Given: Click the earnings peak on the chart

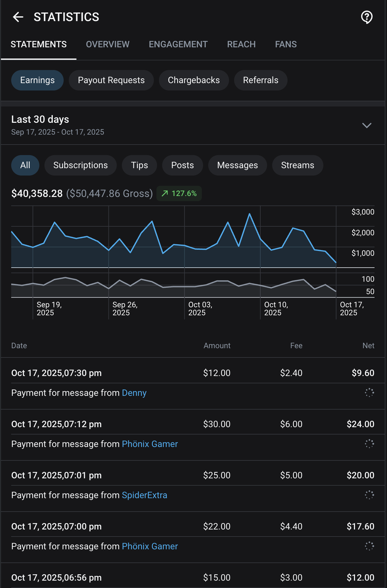Looking at the screenshot, I should point(249,214).
